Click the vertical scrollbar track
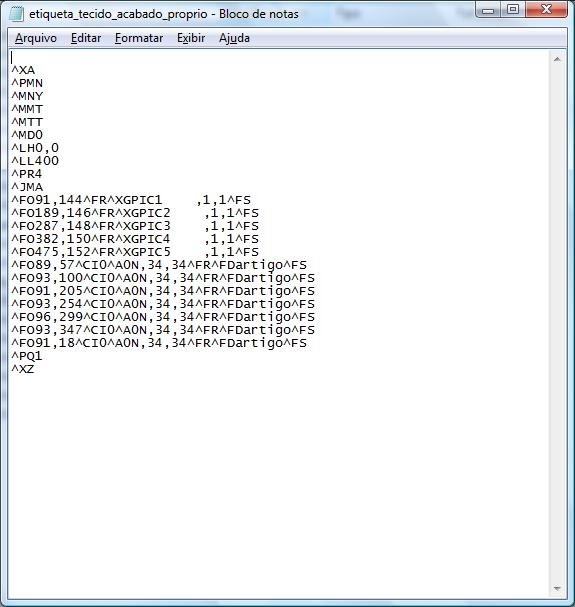Image resolution: width=575 pixels, height=607 pixels. pyautogui.click(x=557, y=324)
